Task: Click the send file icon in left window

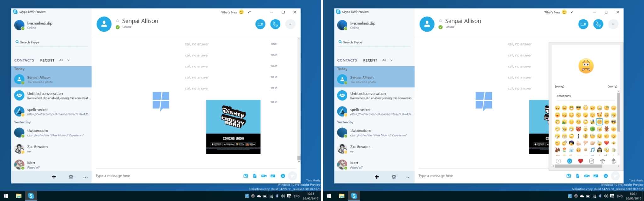Action: tap(255, 176)
